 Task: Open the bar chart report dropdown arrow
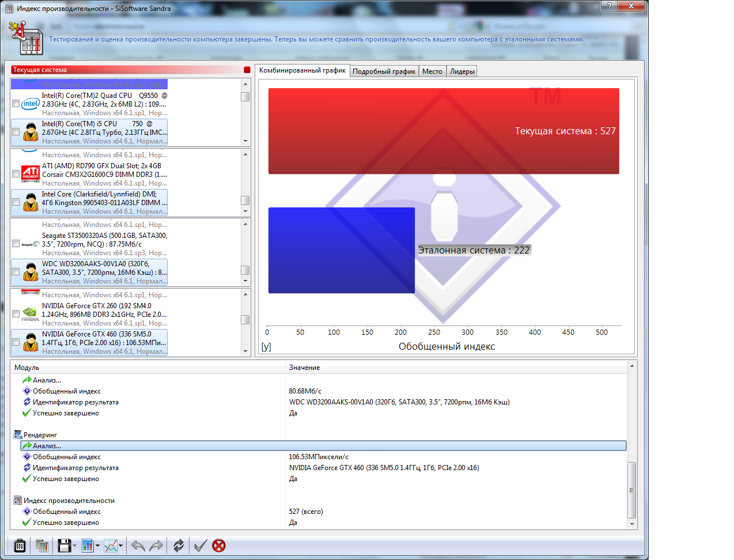click(x=97, y=546)
